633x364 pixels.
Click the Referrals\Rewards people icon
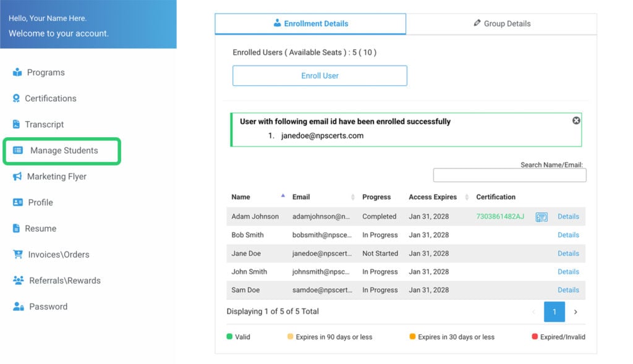(18, 280)
